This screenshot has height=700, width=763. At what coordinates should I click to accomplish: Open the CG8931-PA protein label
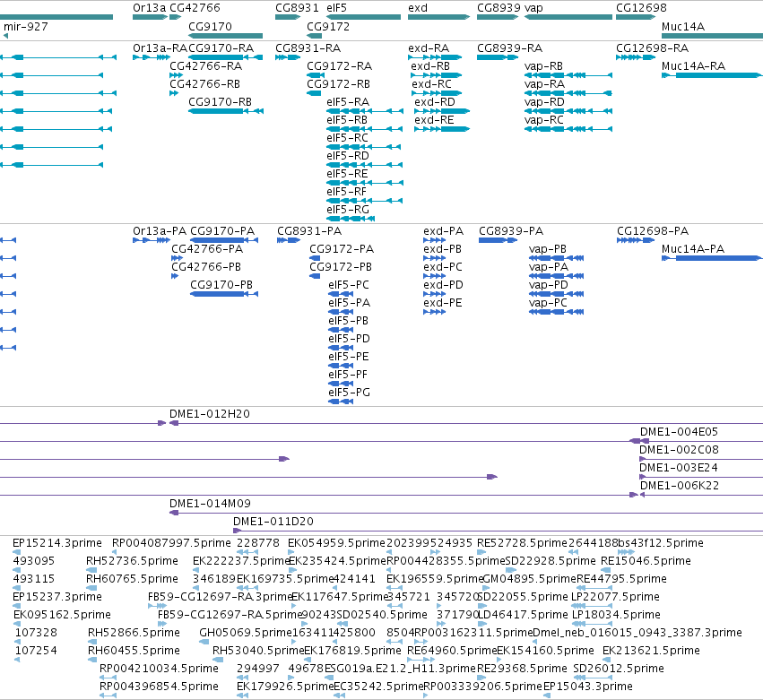(309, 231)
